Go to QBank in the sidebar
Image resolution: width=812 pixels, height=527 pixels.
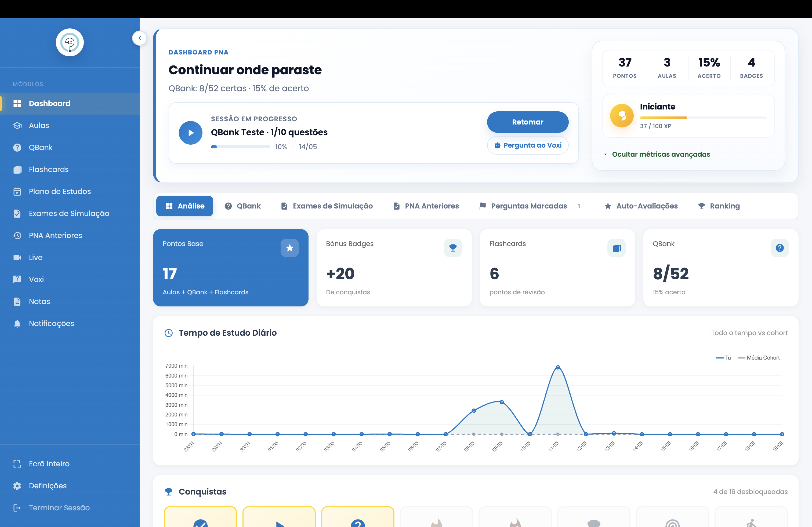[70, 147]
